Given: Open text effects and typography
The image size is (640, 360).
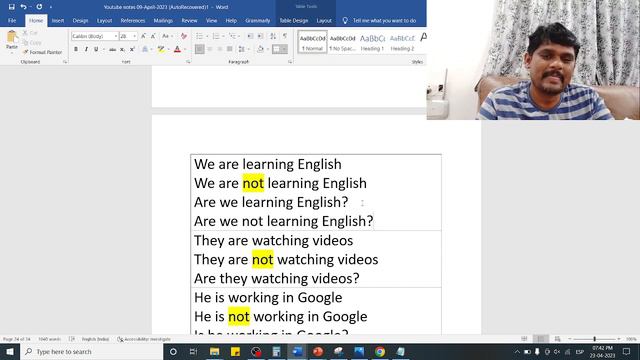Looking at the screenshot, I should pos(145,49).
